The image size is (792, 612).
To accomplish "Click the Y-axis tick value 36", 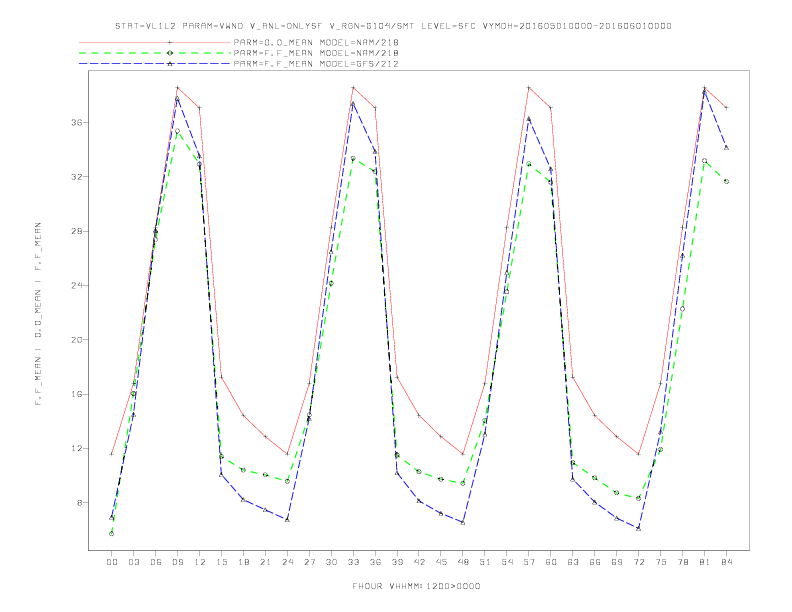I will (76, 123).
